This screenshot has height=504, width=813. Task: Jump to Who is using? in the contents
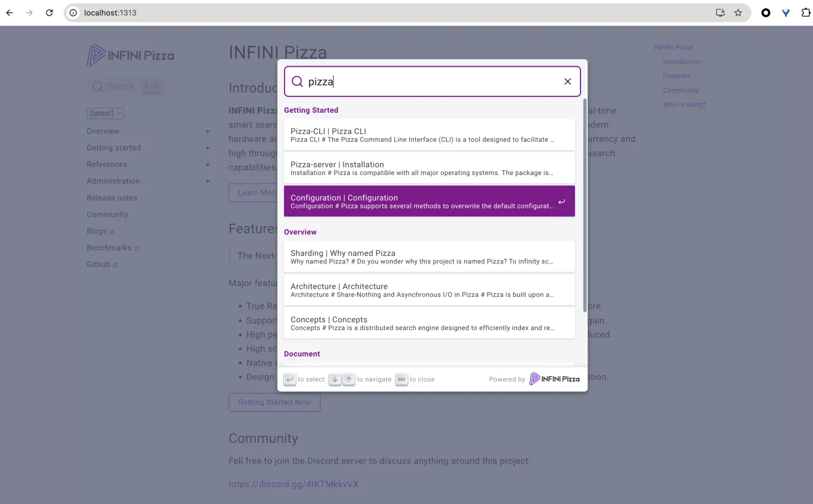click(x=685, y=105)
